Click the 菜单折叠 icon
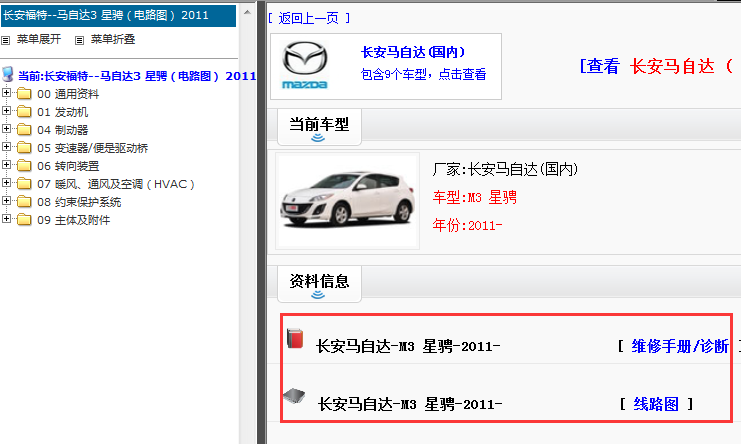 (x=79, y=41)
